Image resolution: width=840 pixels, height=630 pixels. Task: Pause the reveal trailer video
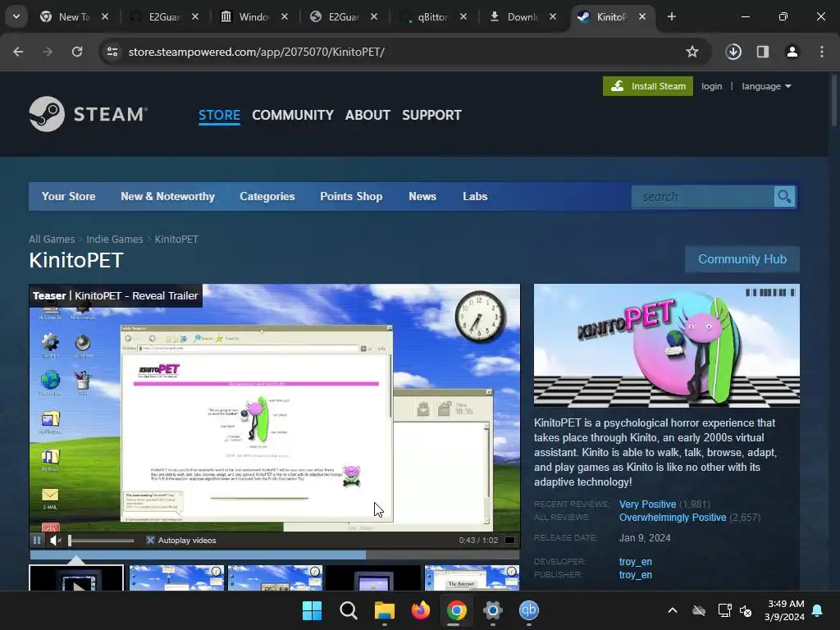pos(37,540)
